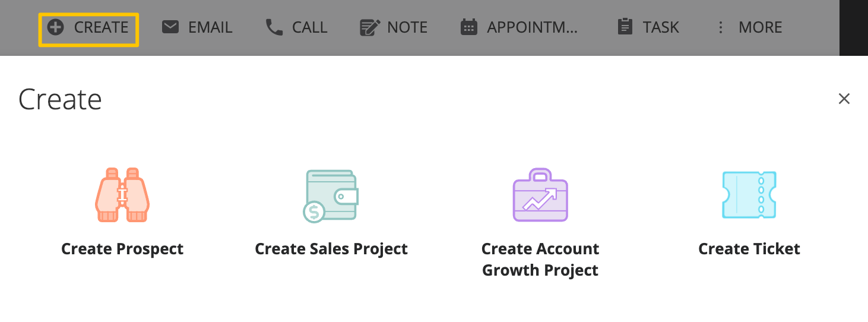The width and height of the screenshot is (868, 322).
Task: Click the clipboard task icon
Action: coord(625,27)
